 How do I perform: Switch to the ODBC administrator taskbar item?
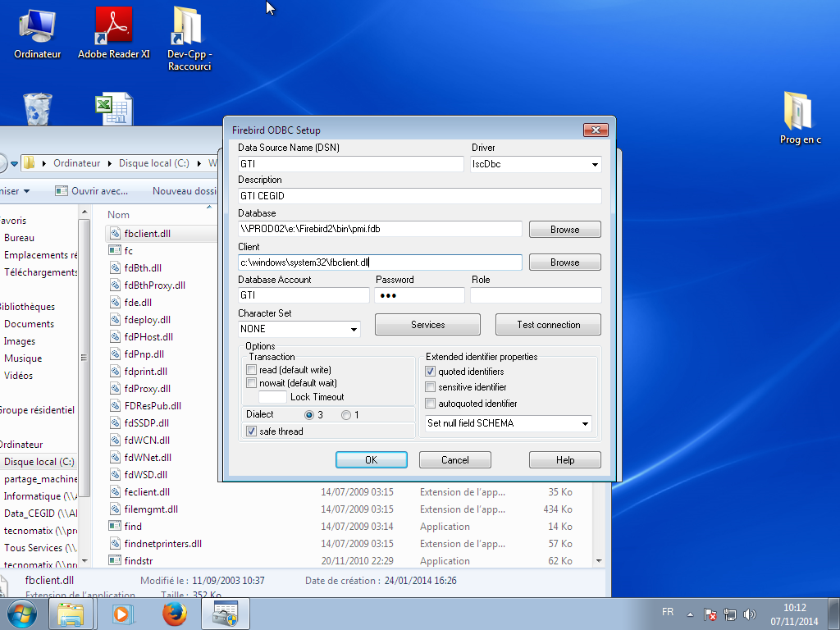pyautogui.click(x=225, y=614)
